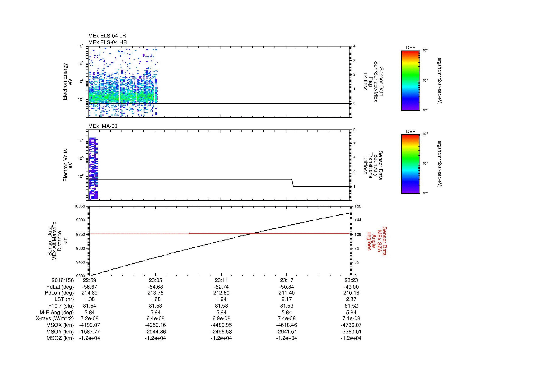
Task: Click the IMA ion spectrogram data block
Action: 93,168
